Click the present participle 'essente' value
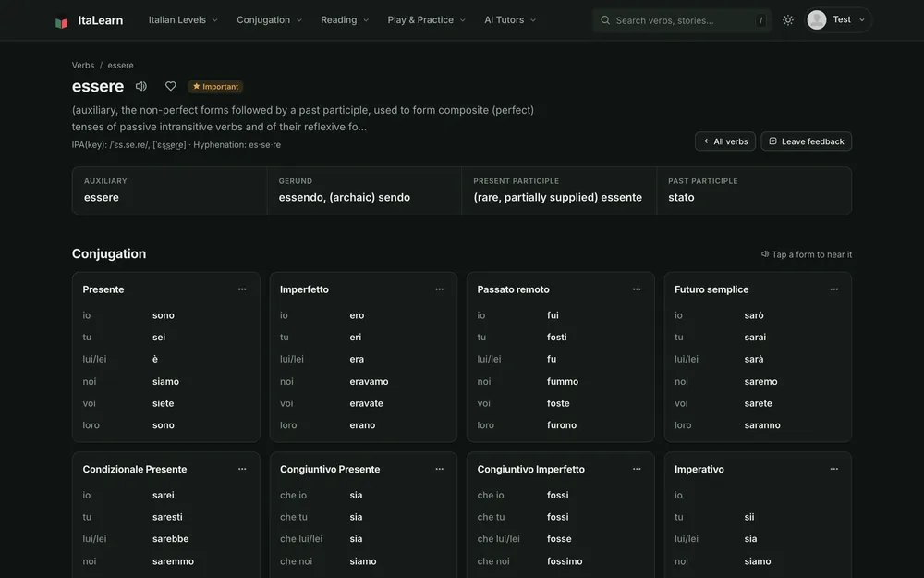Viewport: 924px width, 578px height. 557,198
